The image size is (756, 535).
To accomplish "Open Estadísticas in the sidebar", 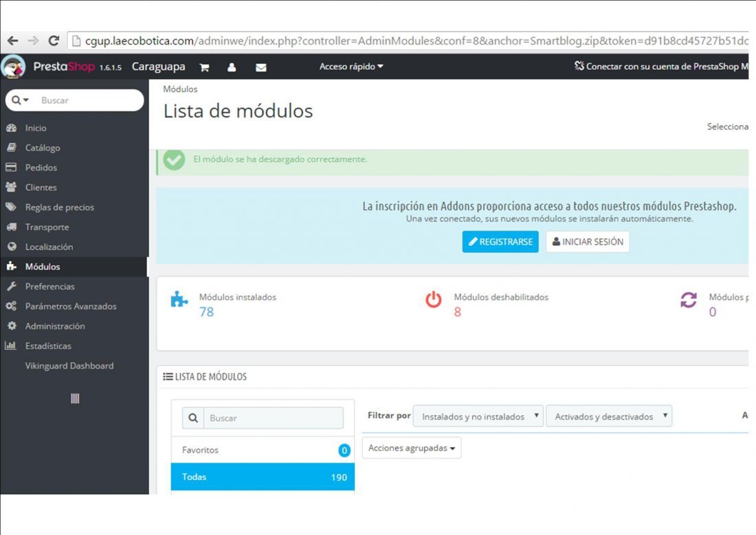I will [x=48, y=345].
